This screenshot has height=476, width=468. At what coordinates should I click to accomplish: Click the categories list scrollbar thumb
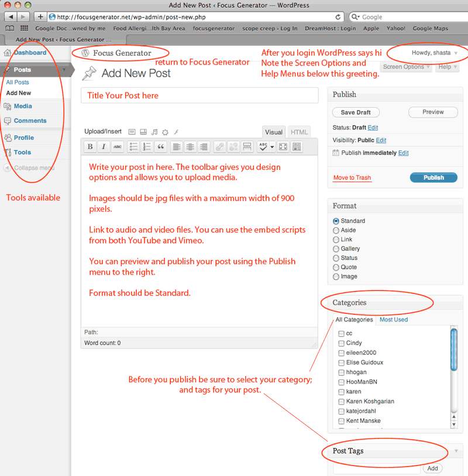click(454, 350)
